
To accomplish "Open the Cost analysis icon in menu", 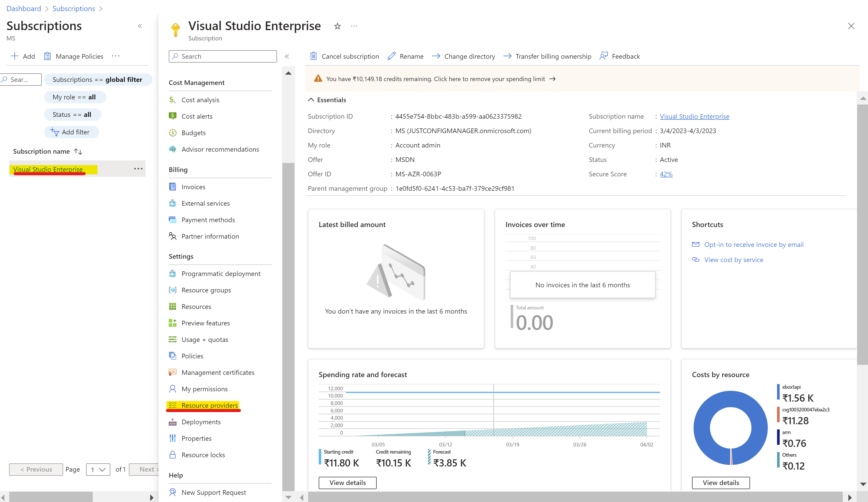I will 173,100.
